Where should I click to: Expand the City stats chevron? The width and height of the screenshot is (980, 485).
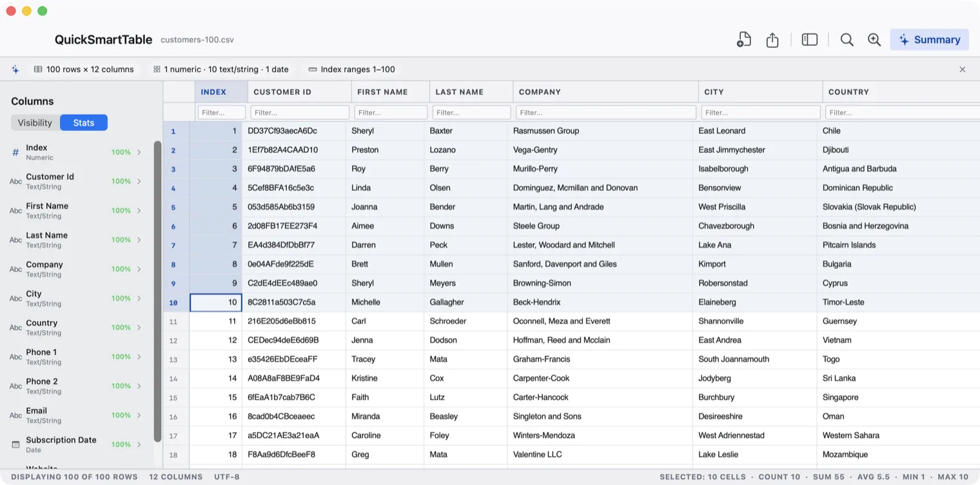click(139, 298)
